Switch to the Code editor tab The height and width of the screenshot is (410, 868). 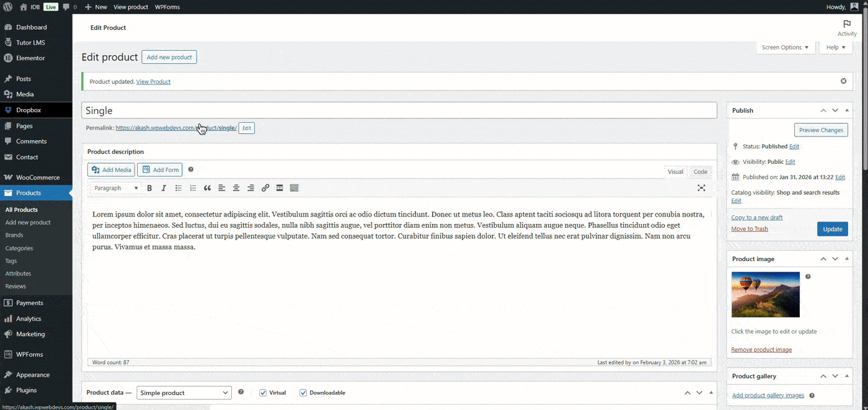699,172
